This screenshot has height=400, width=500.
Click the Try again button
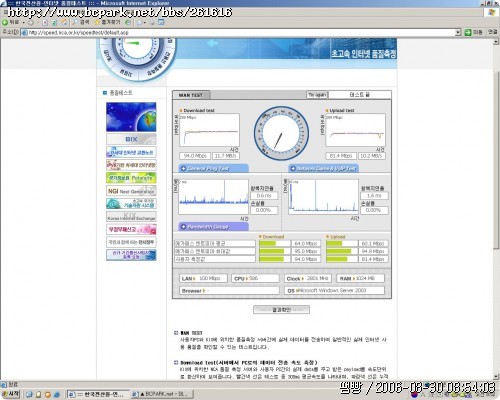point(317,95)
